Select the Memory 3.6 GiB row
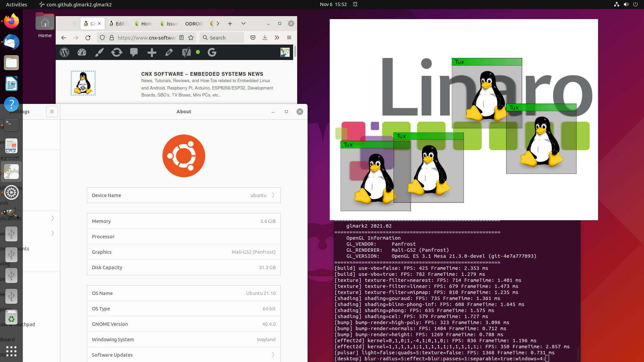Image resolution: width=644 pixels, height=362 pixels. click(184, 221)
